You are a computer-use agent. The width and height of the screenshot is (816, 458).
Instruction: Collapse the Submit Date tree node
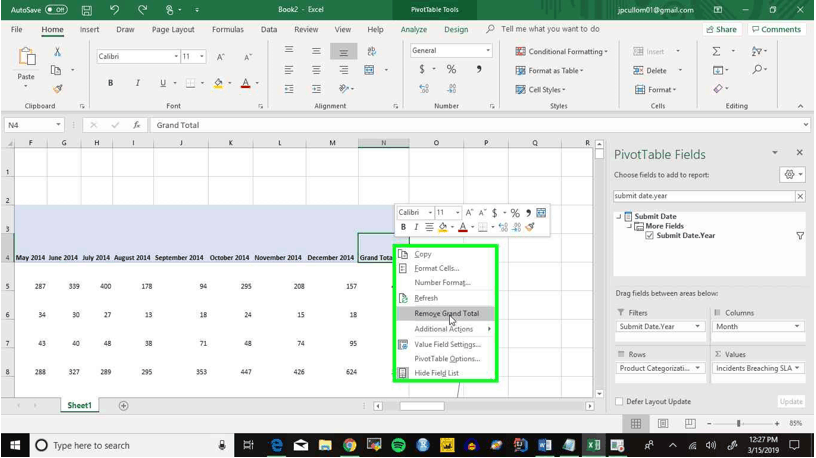click(x=619, y=217)
